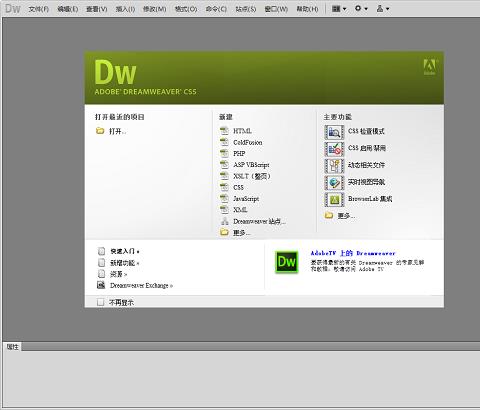The width and height of the screenshot is (480, 410).
Task: Open the 快速入门 » link
Action: (x=125, y=251)
